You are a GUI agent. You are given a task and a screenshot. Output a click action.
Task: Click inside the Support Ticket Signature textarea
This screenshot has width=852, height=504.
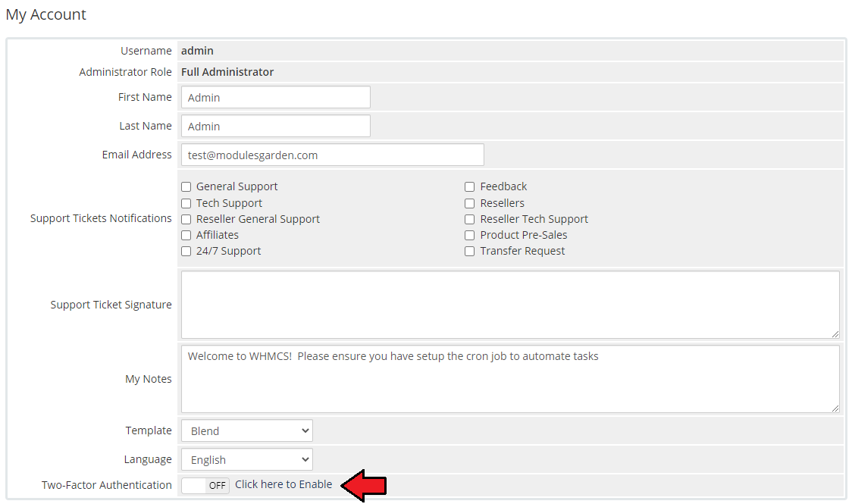pyautogui.click(x=510, y=305)
